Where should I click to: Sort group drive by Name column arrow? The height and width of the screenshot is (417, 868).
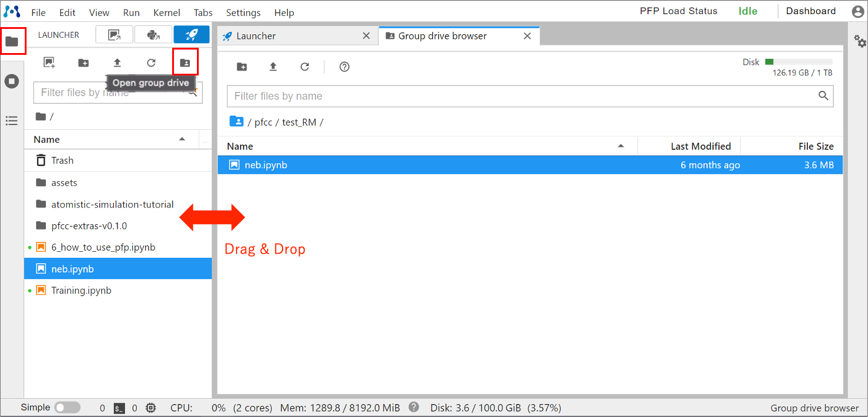[621, 146]
